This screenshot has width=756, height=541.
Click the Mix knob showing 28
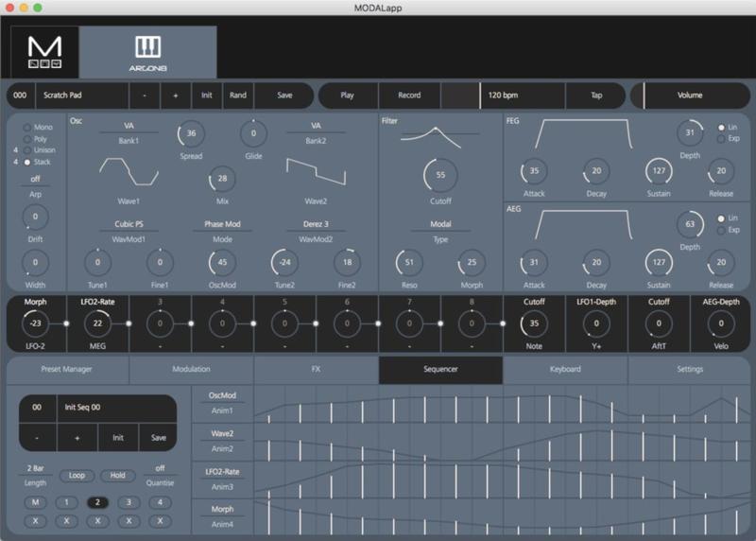(222, 179)
